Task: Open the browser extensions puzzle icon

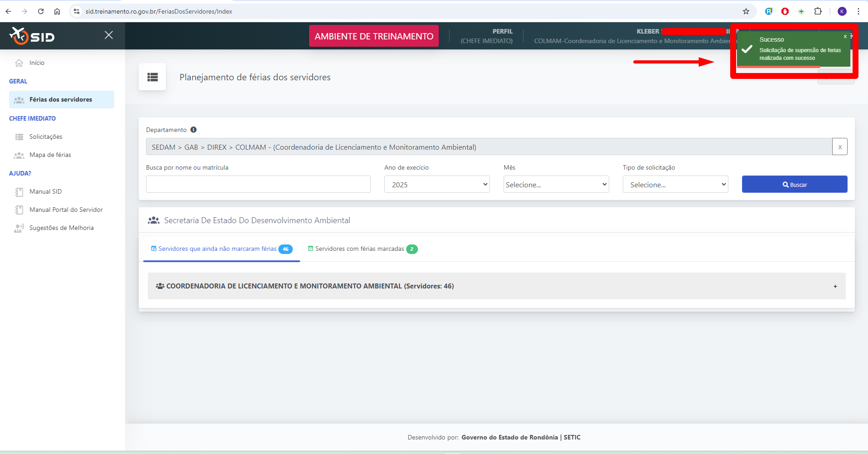Action: pyautogui.click(x=818, y=11)
